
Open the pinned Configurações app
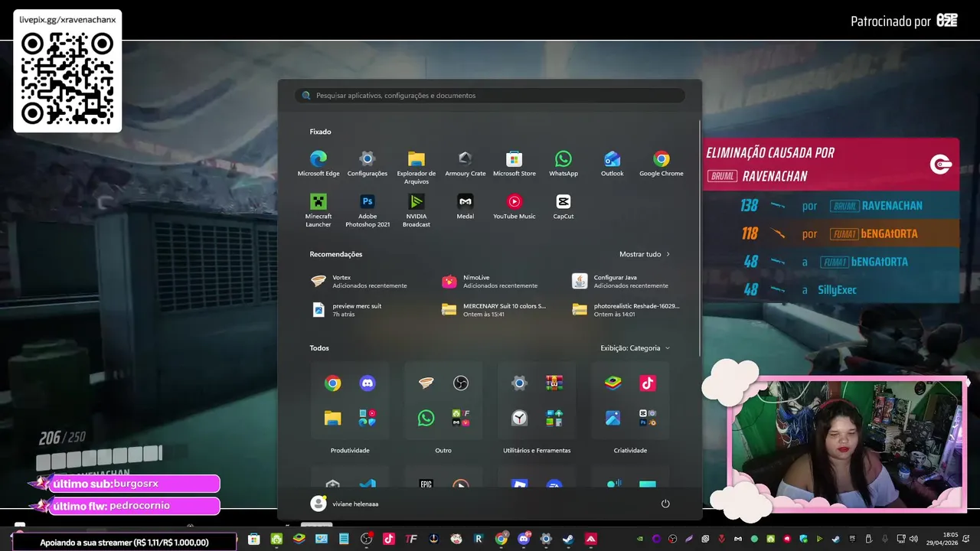367,164
